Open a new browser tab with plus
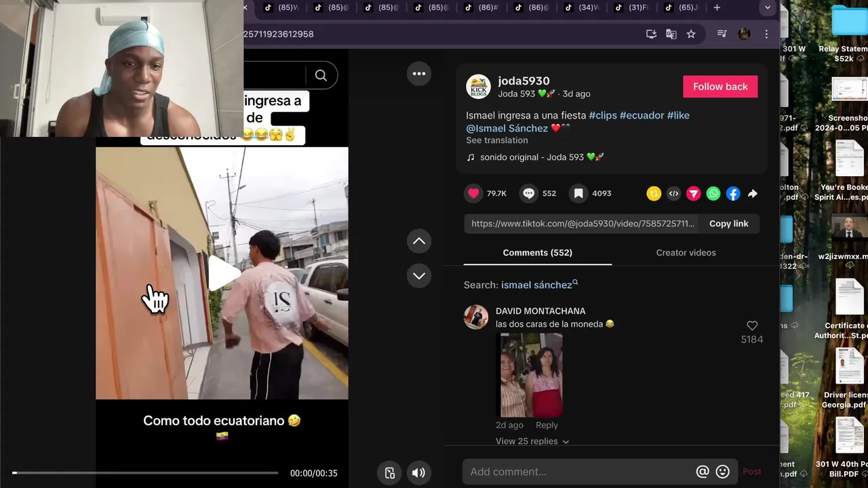Image resolution: width=868 pixels, height=488 pixels. tap(717, 7)
